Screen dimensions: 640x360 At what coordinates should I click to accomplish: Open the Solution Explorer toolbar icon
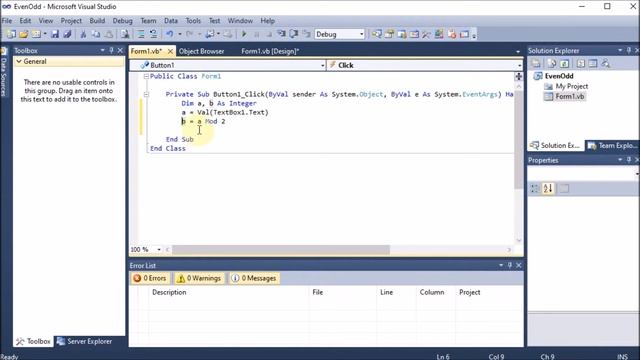pos(376,34)
